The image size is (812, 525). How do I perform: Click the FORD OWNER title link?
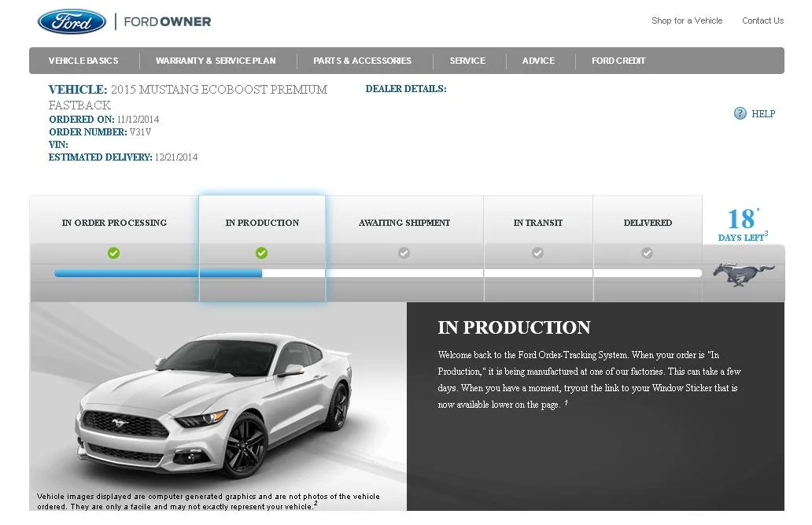point(168,22)
